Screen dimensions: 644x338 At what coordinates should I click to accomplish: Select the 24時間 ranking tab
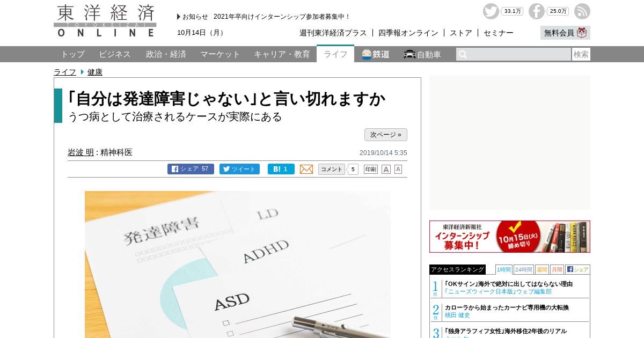pyautogui.click(x=524, y=269)
